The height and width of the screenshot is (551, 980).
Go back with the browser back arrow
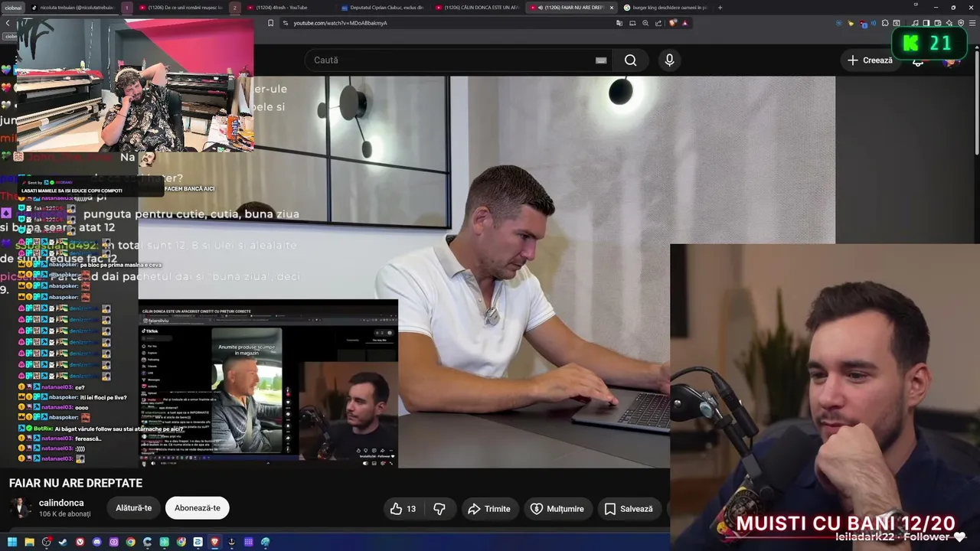click(x=8, y=23)
